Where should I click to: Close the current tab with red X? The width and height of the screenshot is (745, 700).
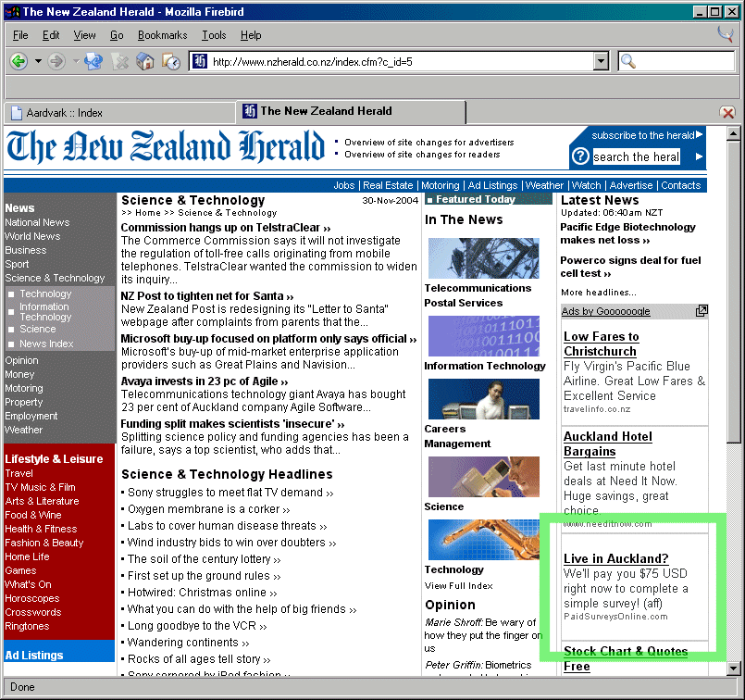[x=727, y=112]
